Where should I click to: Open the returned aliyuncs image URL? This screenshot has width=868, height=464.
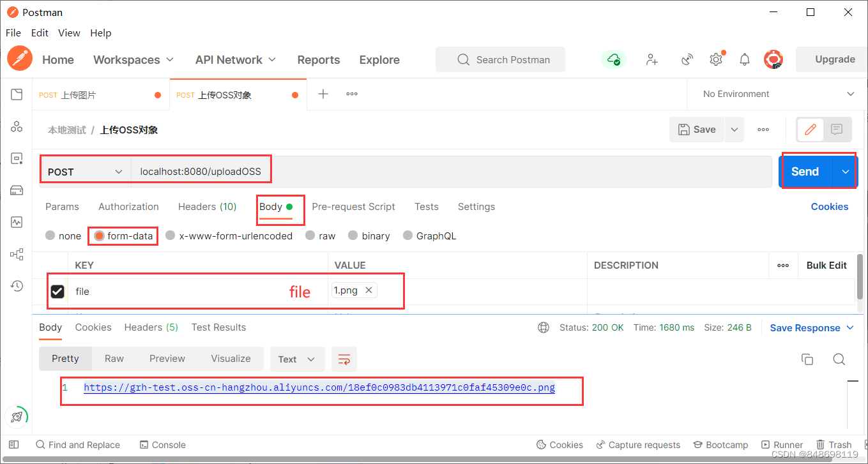pos(319,387)
